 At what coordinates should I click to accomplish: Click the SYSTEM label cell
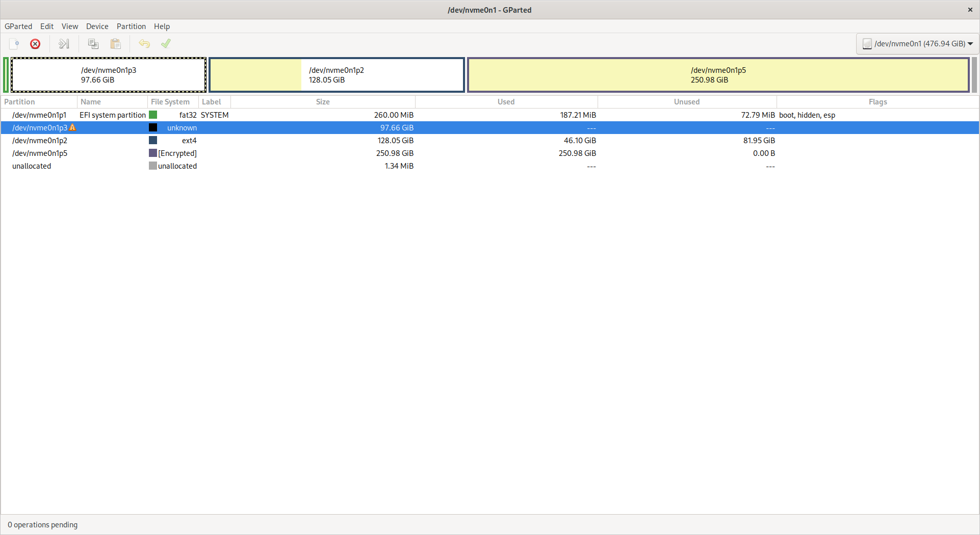coord(215,115)
